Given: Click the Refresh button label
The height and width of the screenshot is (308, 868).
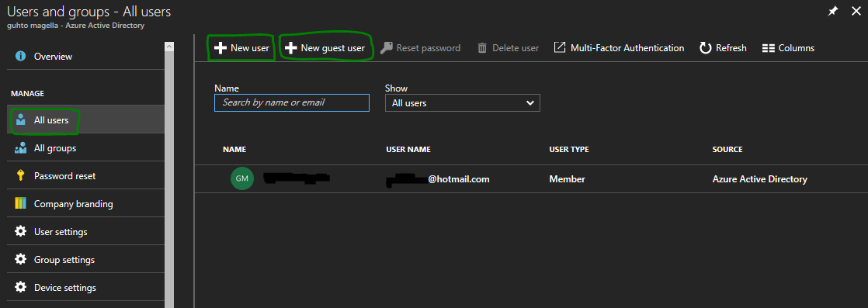Looking at the screenshot, I should [731, 48].
